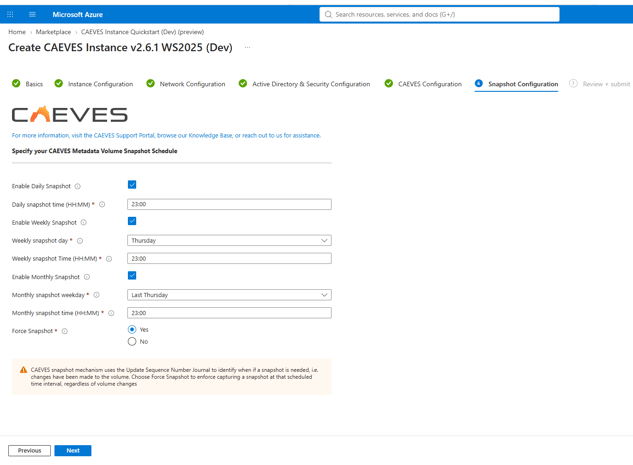Click the Microsoft Azure portal title
This screenshot has height=465, width=633.
(78, 15)
